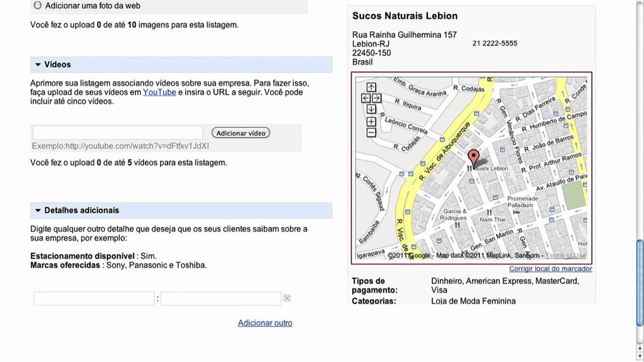
Task: Remove the empty detail row with X icon
Action: click(x=287, y=298)
